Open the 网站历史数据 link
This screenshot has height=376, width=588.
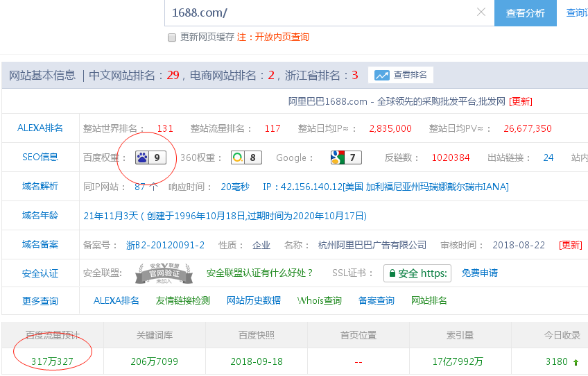click(x=254, y=300)
